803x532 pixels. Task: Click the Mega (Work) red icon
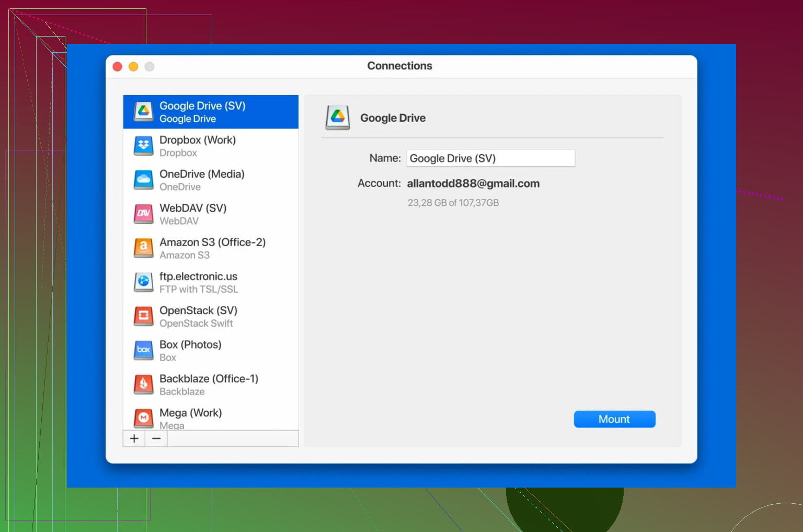(143, 419)
